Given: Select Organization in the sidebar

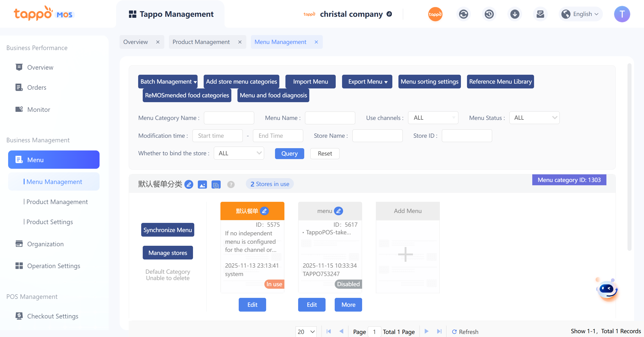Looking at the screenshot, I should [45, 244].
